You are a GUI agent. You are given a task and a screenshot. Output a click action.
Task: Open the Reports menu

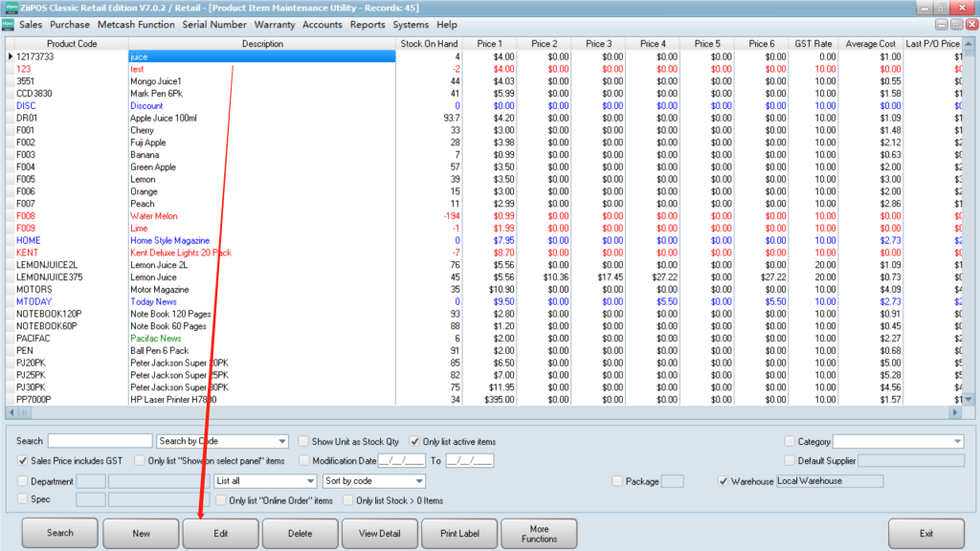tap(367, 25)
